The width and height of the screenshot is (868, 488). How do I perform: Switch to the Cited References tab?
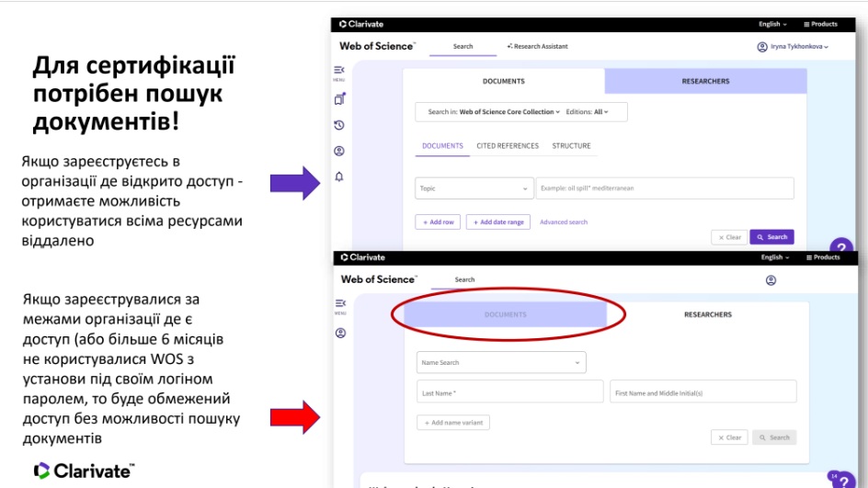(508, 146)
